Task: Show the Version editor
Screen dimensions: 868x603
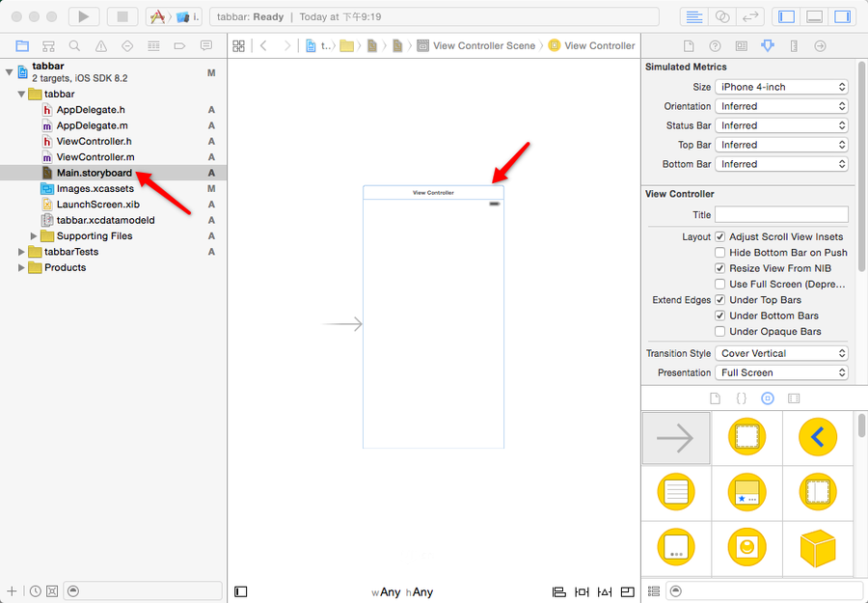Action: point(749,16)
